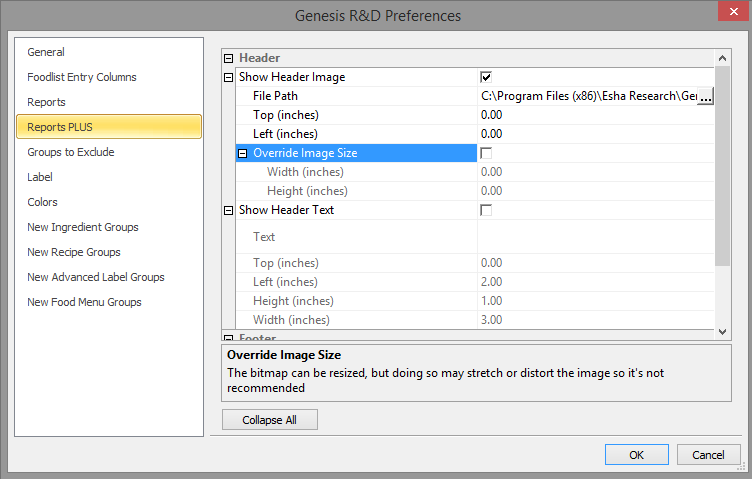Viewport: 752px width, 479px height.
Task: Select the Reports preferences page
Action: point(47,102)
